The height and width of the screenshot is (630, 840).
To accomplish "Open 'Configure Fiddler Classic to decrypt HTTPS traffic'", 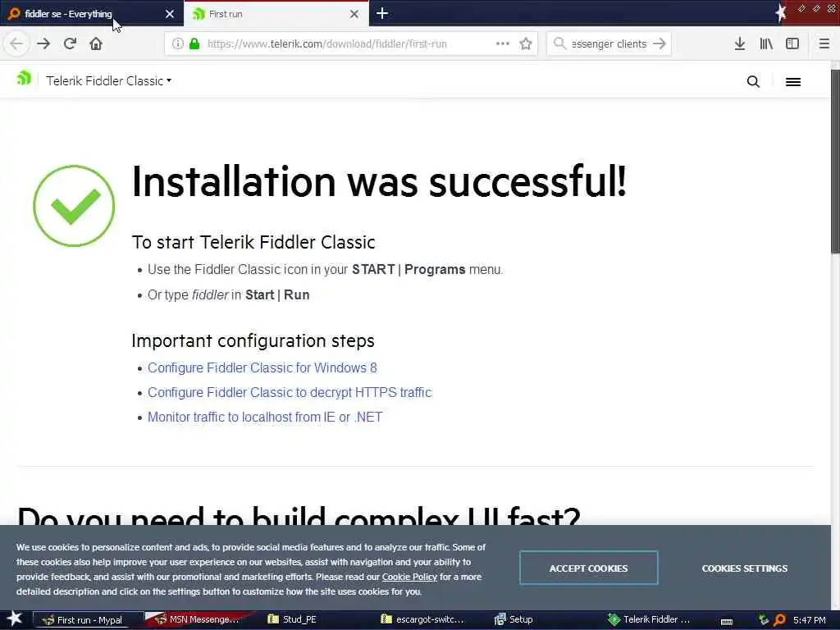I will (x=290, y=393).
